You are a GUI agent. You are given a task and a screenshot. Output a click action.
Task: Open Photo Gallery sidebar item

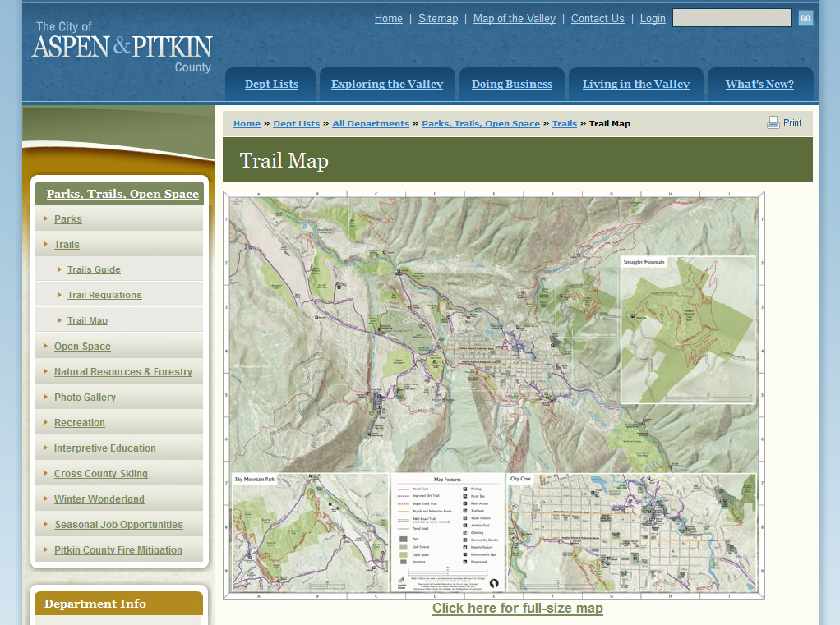click(x=85, y=397)
